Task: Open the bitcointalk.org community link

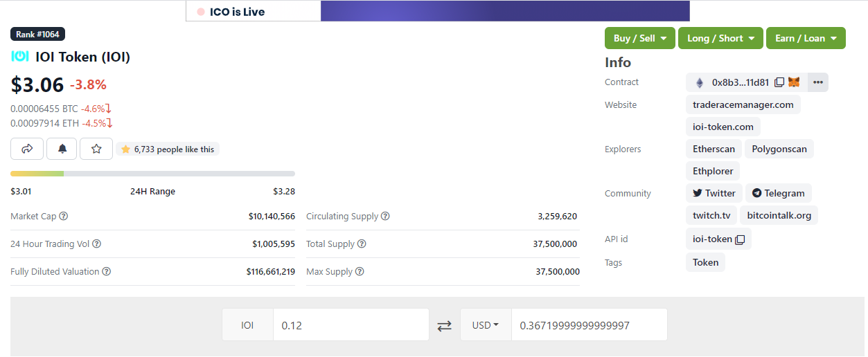Action: coord(779,216)
